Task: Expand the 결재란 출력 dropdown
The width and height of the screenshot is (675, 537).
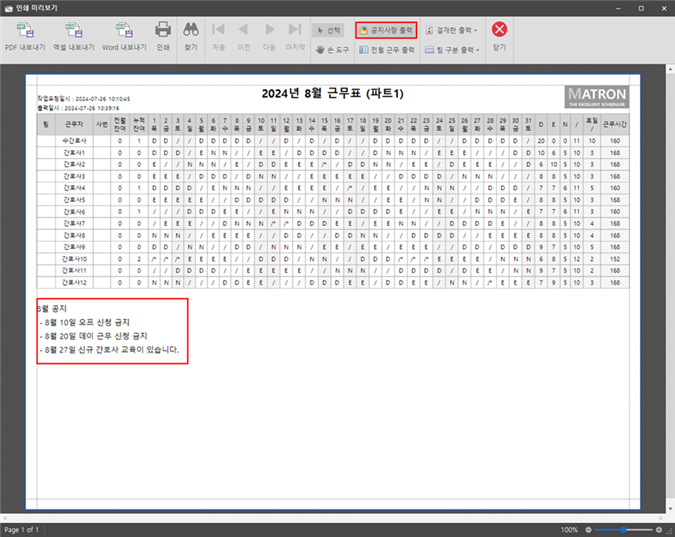Action: (x=451, y=30)
